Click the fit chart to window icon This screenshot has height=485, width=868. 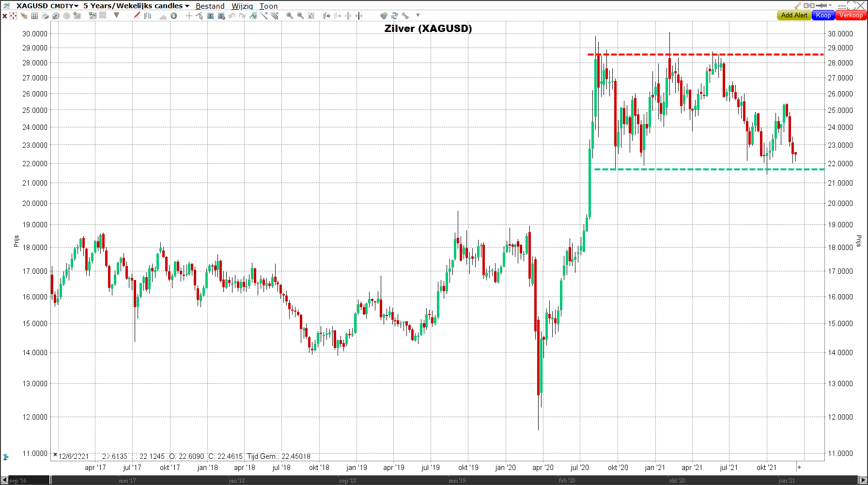311,16
